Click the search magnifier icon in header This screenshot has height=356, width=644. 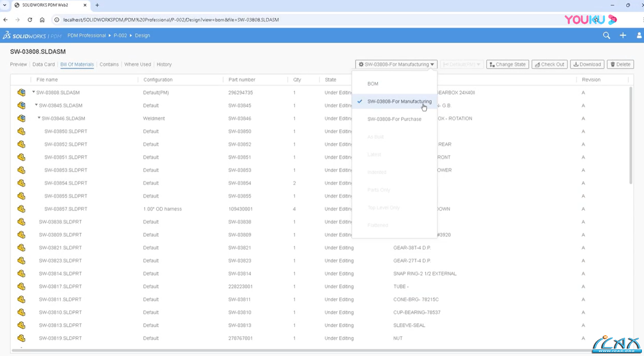606,36
